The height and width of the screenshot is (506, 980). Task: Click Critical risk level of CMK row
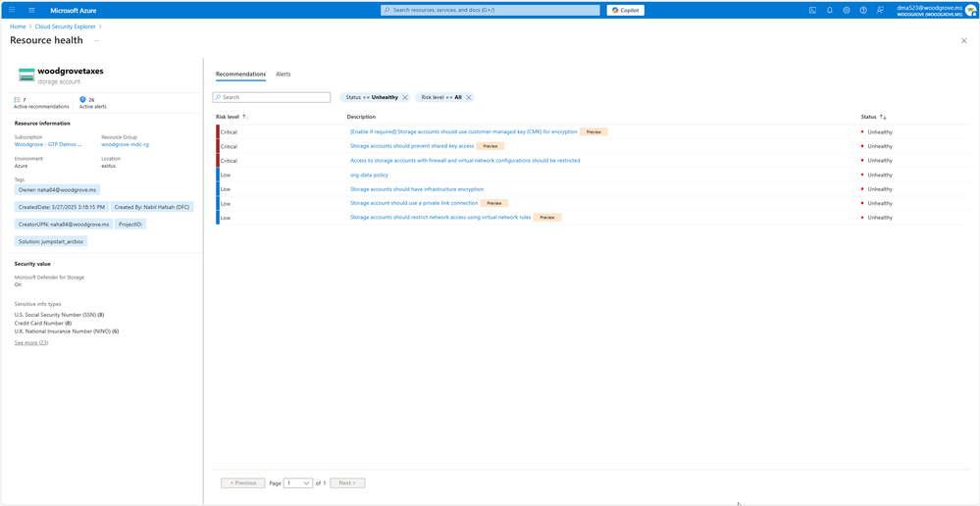[229, 131]
